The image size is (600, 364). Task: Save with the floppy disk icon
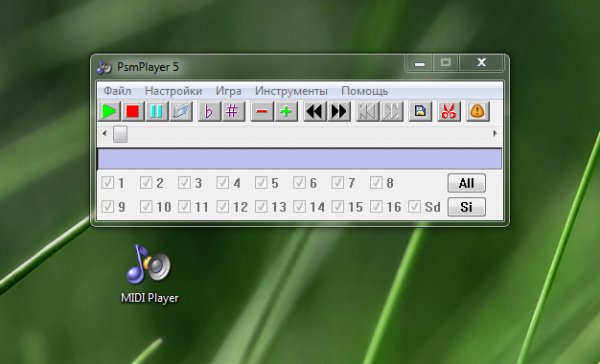(x=420, y=112)
